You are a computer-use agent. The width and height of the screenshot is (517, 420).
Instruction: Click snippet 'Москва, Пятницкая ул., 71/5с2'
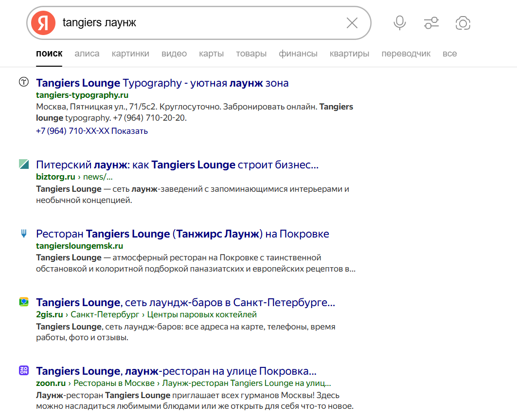[97, 107]
